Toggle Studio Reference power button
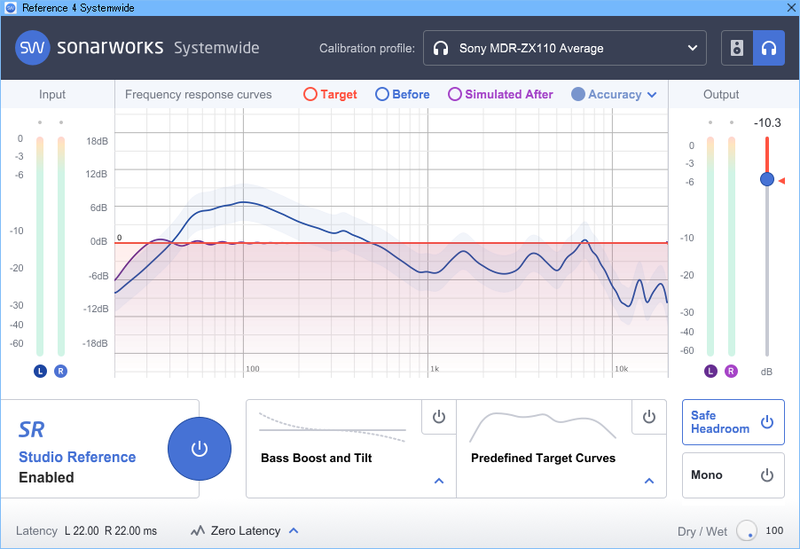This screenshot has height=549, width=800. [x=199, y=449]
